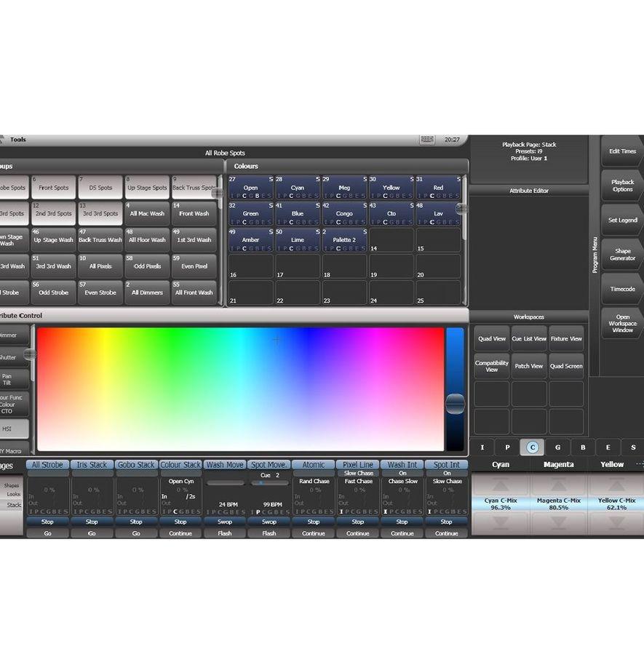Screen dimensions: 644x657
Task: Swop the Wash Move playback
Action: [225, 522]
